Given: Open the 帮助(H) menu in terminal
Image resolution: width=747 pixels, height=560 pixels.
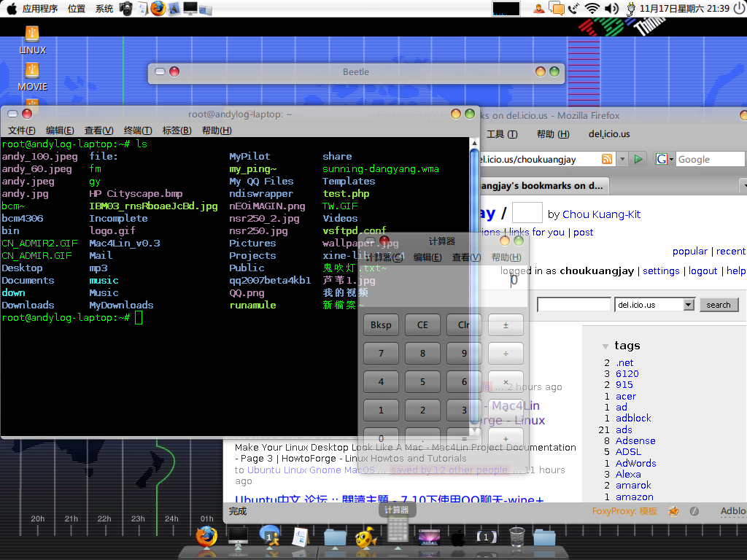Looking at the screenshot, I should (x=217, y=131).
